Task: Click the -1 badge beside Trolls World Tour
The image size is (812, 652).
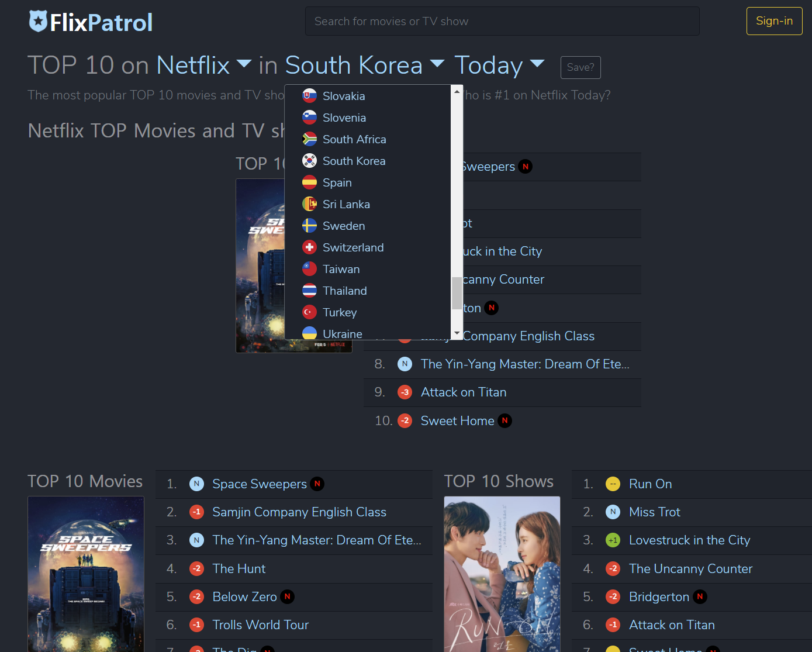Action: pos(196,625)
